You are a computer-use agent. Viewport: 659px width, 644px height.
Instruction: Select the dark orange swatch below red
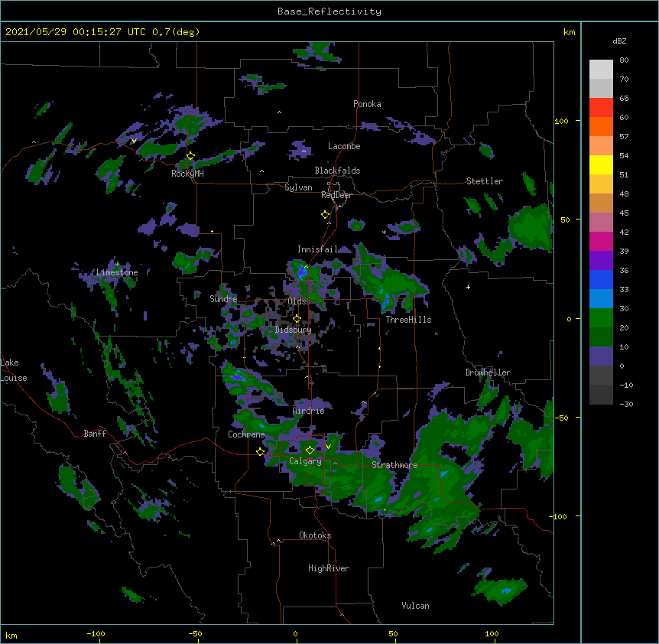(x=601, y=126)
